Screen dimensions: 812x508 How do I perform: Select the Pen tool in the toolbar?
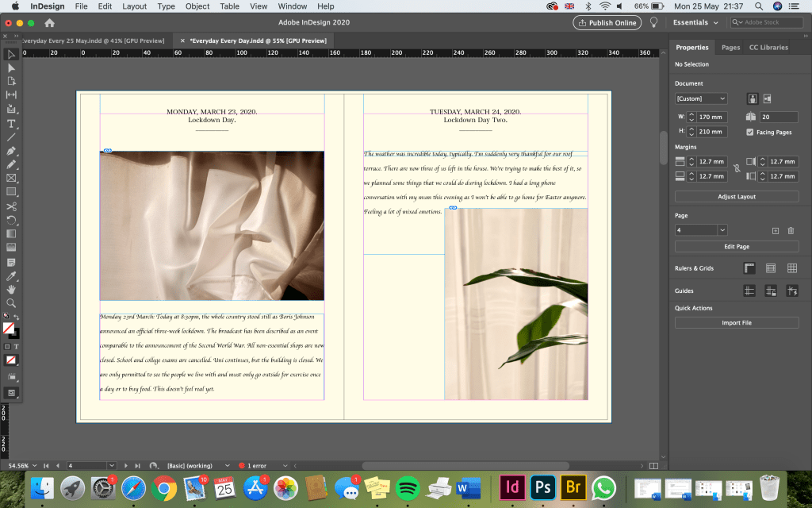pyautogui.click(x=11, y=151)
